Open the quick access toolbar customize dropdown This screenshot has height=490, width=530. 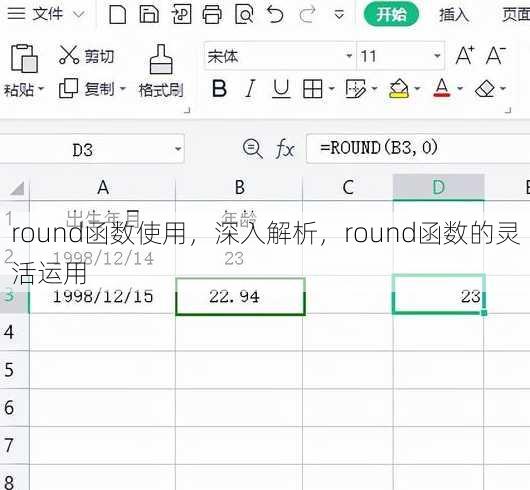[x=339, y=15]
